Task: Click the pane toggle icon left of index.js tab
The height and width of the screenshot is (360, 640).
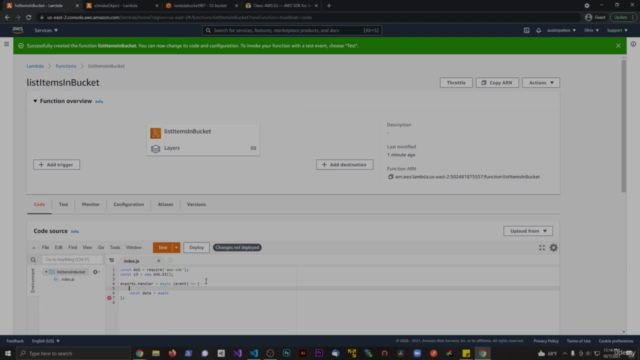Action: 111,260
